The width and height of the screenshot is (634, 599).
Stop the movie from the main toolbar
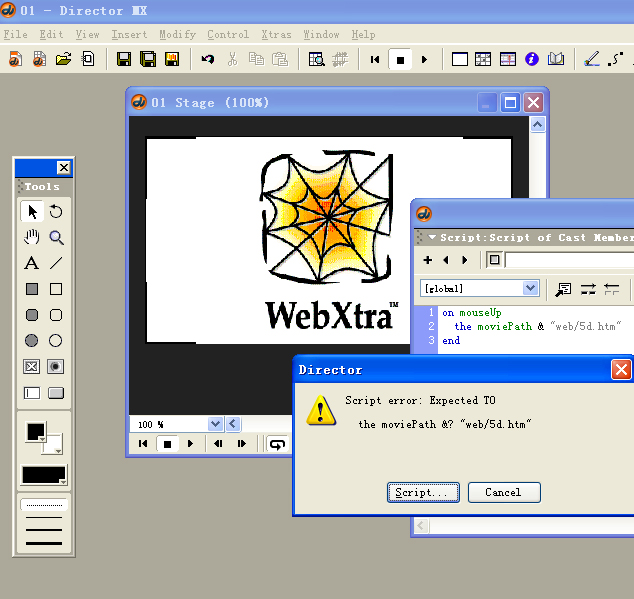[x=400, y=60]
